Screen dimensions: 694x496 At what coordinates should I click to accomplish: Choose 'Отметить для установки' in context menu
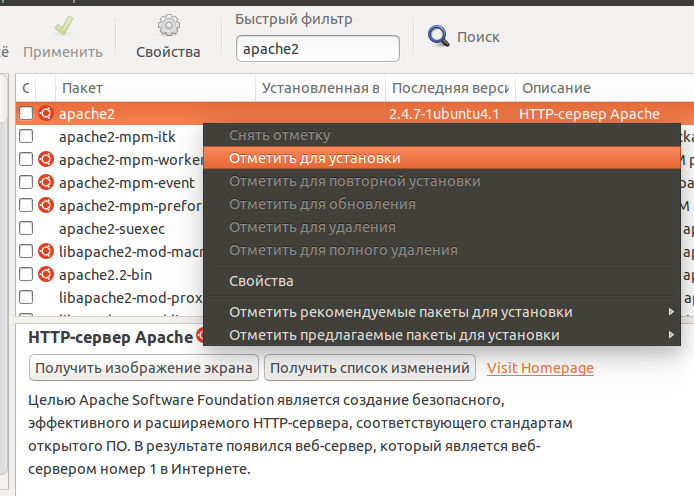pyautogui.click(x=442, y=158)
